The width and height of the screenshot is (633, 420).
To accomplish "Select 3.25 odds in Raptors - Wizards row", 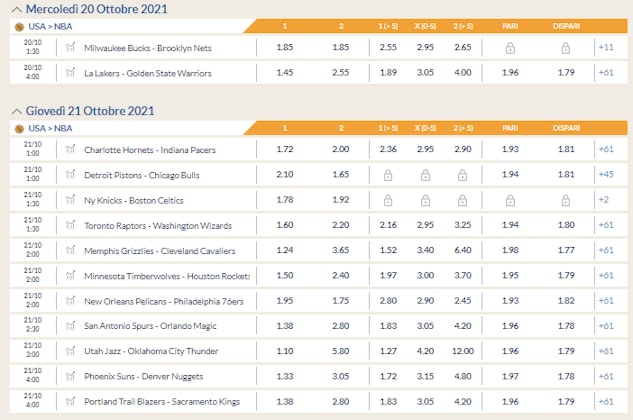I will pyautogui.click(x=463, y=225).
